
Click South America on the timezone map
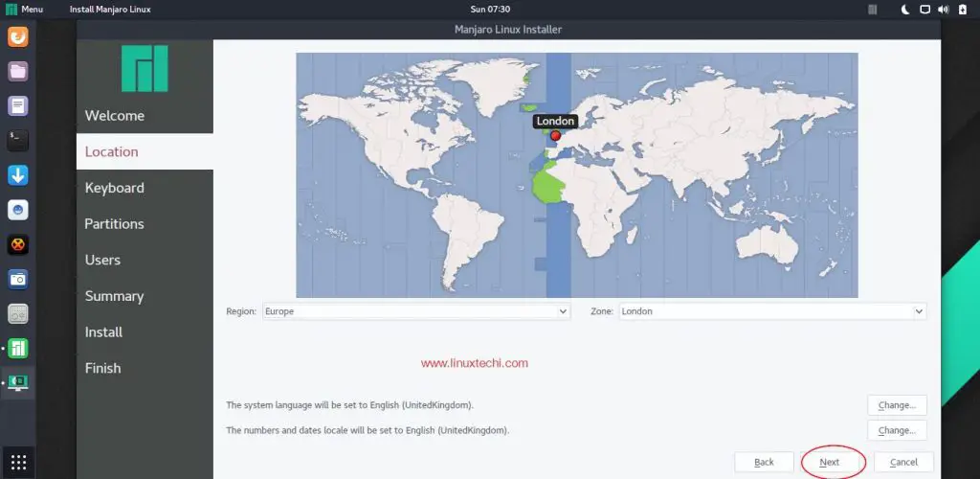(466, 235)
